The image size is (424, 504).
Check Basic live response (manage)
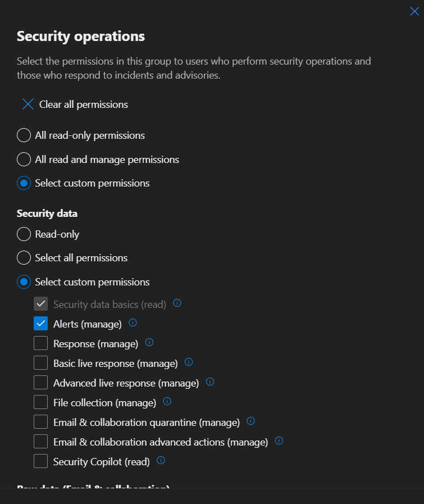(x=40, y=363)
